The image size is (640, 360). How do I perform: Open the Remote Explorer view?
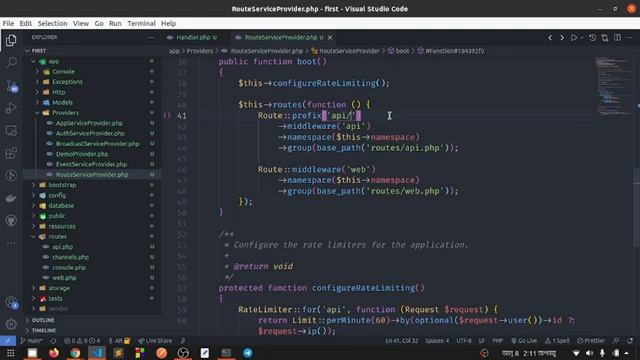coord(11,131)
